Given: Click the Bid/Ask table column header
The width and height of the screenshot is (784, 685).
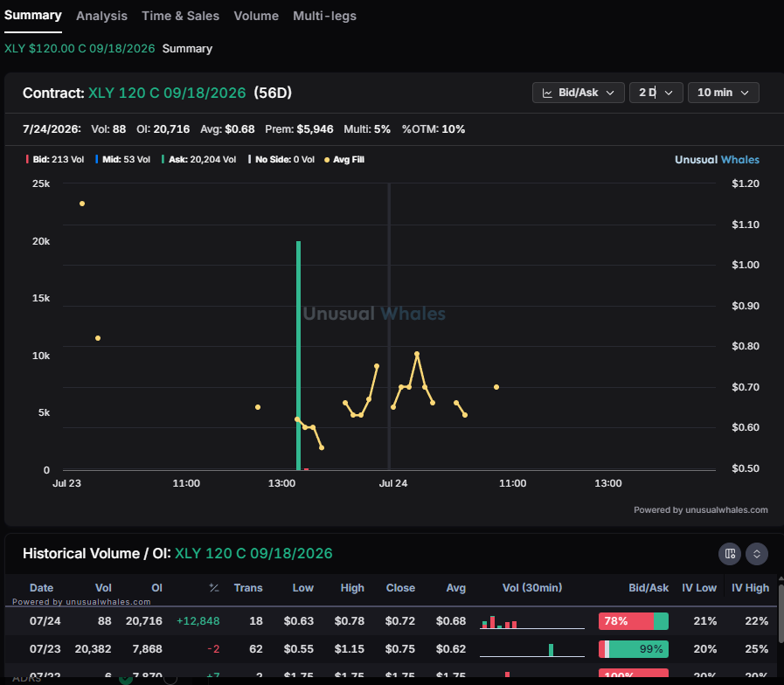Looking at the screenshot, I should tap(649, 588).
